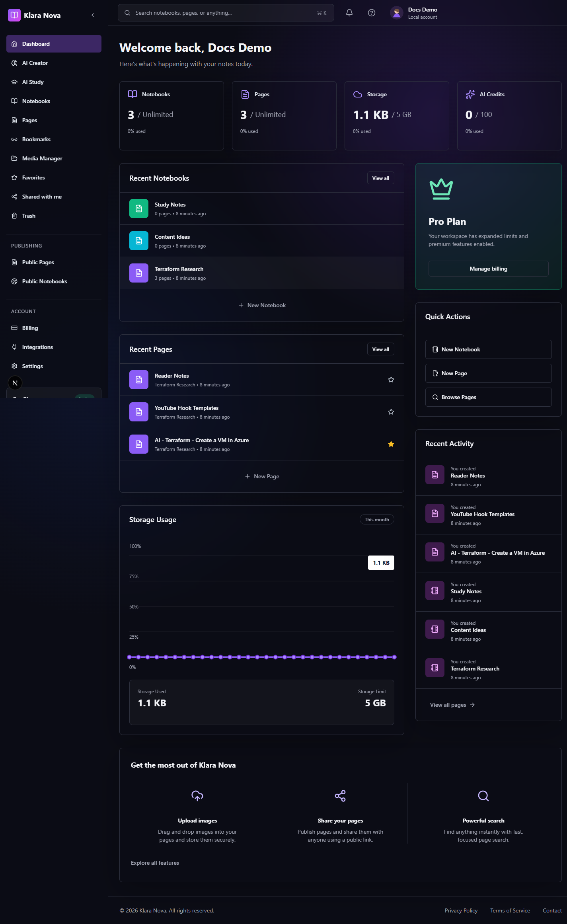Click the AI Credits sparkle icon
567x924 pixels.
click(470, 94)
